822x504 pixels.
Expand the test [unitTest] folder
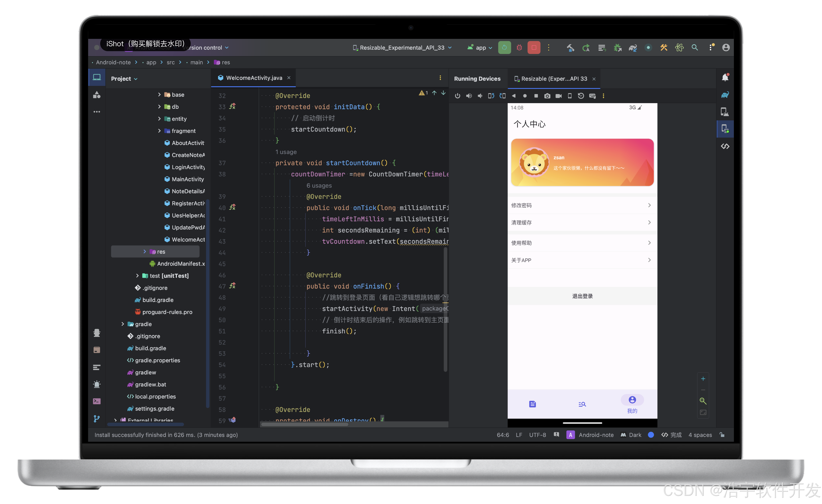coord(137,276)
